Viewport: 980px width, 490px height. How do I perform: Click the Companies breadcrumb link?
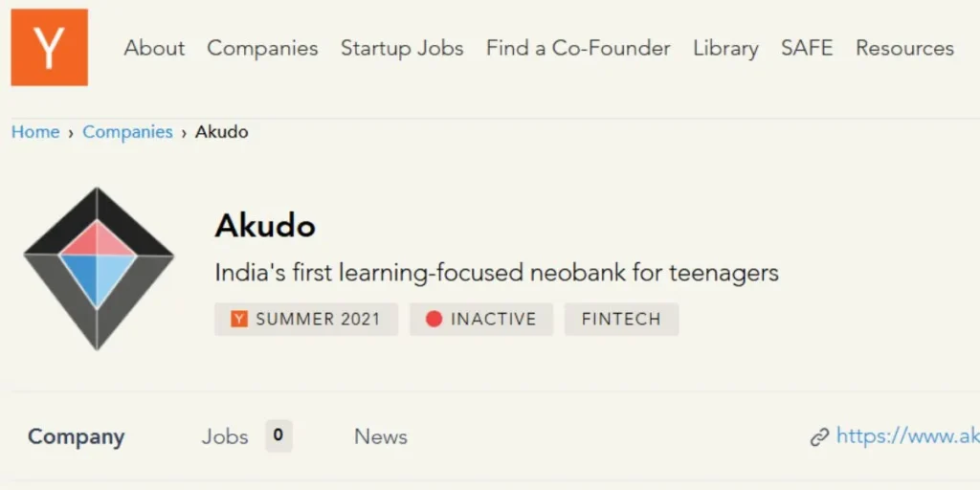tap(127, 132)
